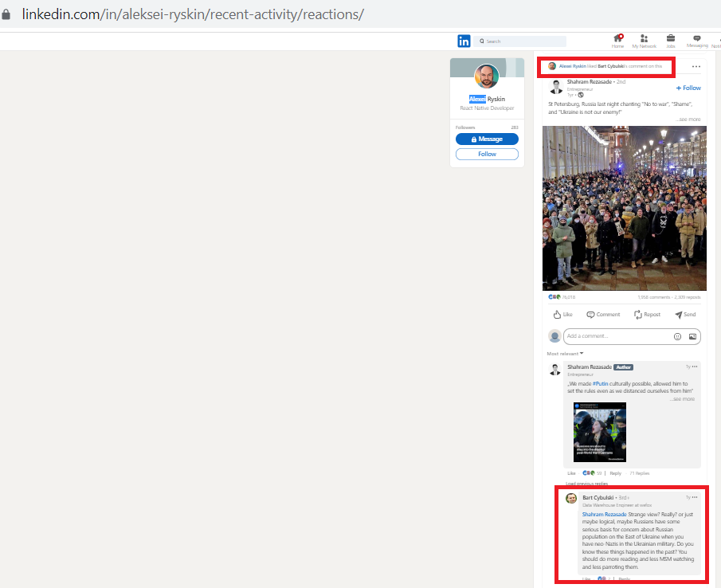Click Shahram Rezasade's avatar on the post
The image size is (721, 588).
point(556,86)
